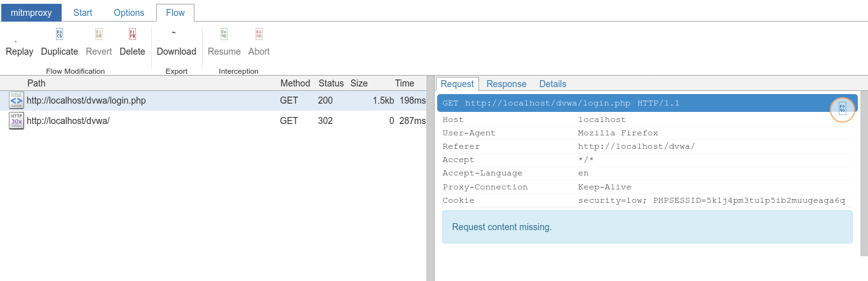Sort flows by Path column header
The height and width of the screenshot is (281, 868).
(36, 83)
